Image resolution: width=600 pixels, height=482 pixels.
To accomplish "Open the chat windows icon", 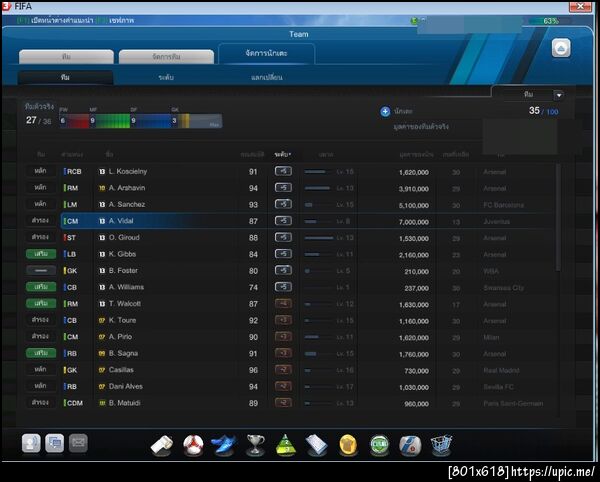I will coord(55,443).
